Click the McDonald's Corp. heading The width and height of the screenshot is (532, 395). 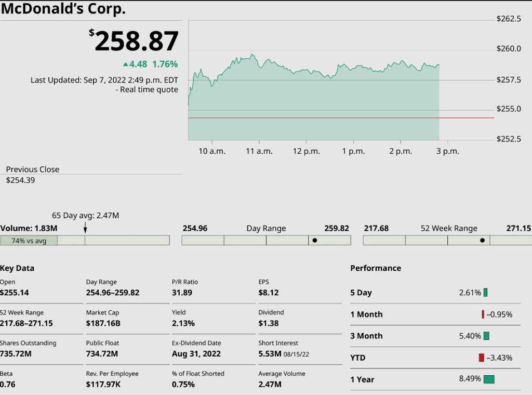63,8
